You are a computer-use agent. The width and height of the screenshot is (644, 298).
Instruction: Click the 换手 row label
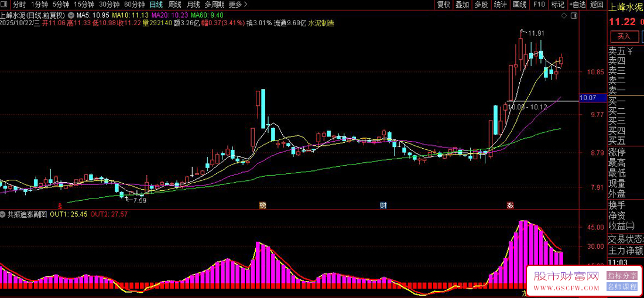pyautogui.click(x=617, y=205)
